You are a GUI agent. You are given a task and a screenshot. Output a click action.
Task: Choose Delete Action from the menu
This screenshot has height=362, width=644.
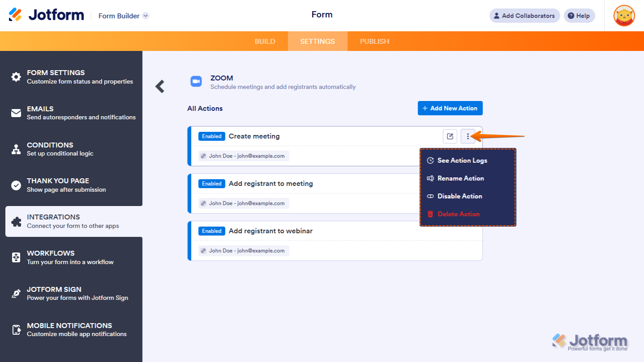click(468, 214)
